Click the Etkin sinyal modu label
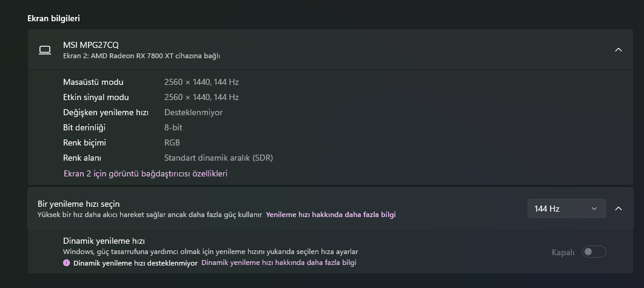The height and width of the screenshot is (288, 644). pyautogui.click(x=96, y=97)
